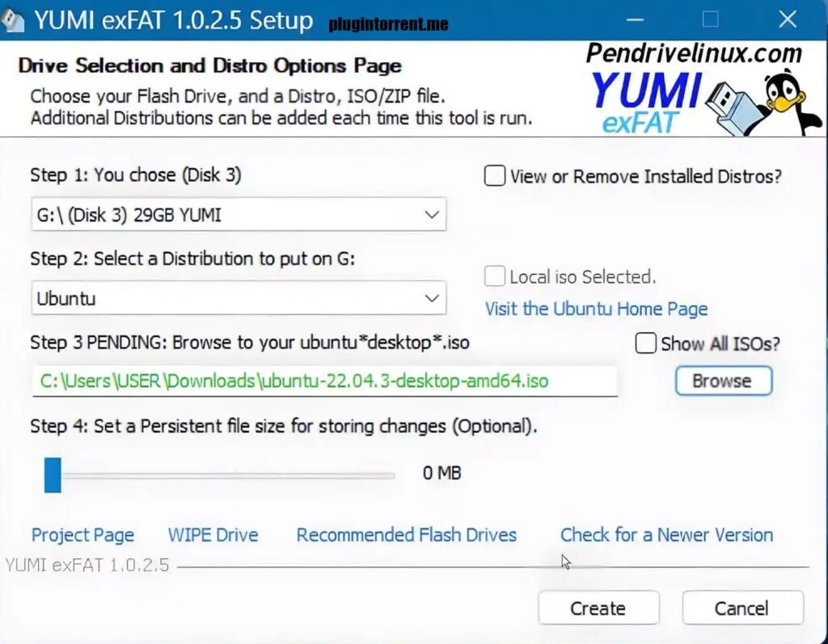Click the Browse button
Screen dimensions: 828x644
tap(724, 381)
